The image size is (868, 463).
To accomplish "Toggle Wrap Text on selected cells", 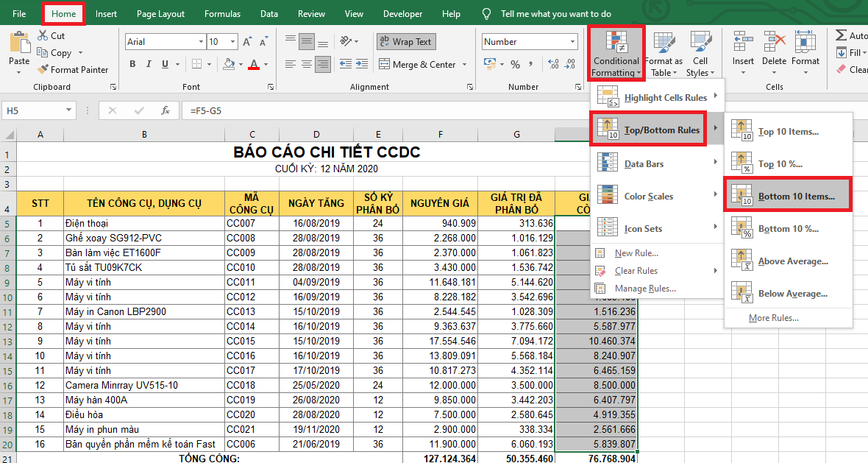I will (405, 42).
